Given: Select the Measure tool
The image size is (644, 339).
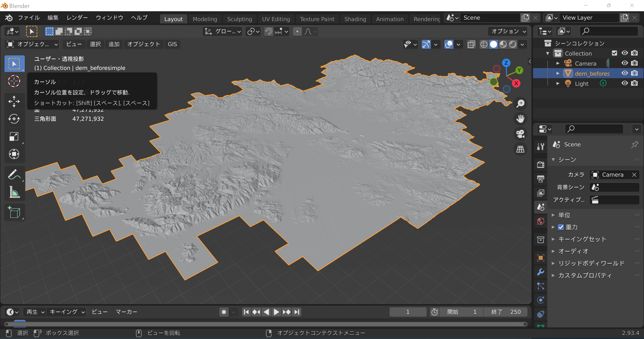Looking at the screenshot, I should coord(14,192).
